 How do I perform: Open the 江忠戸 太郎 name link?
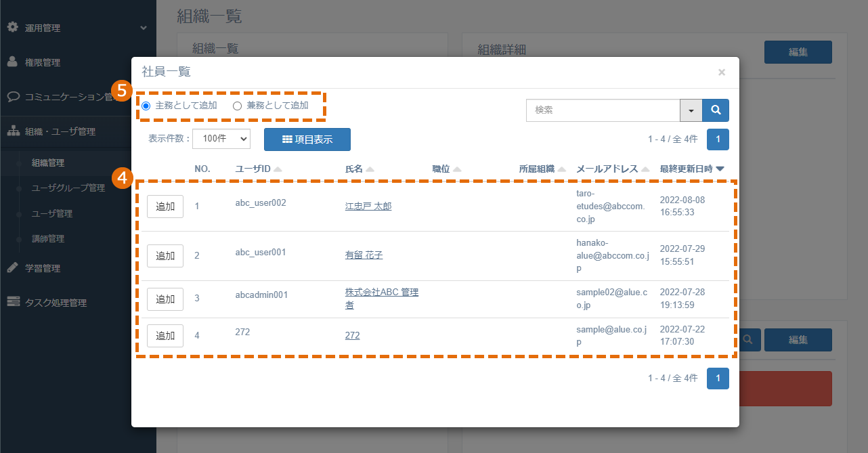click(x=368, y=206)
